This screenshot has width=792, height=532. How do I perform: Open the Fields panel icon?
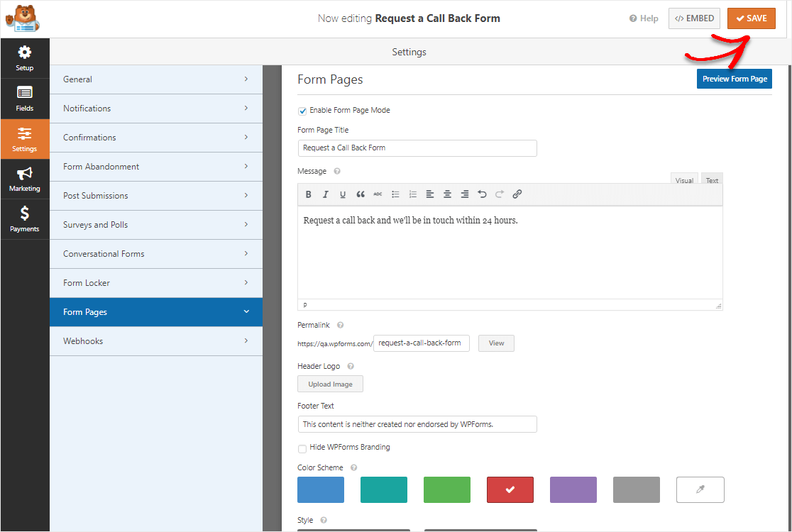point(25,99)
